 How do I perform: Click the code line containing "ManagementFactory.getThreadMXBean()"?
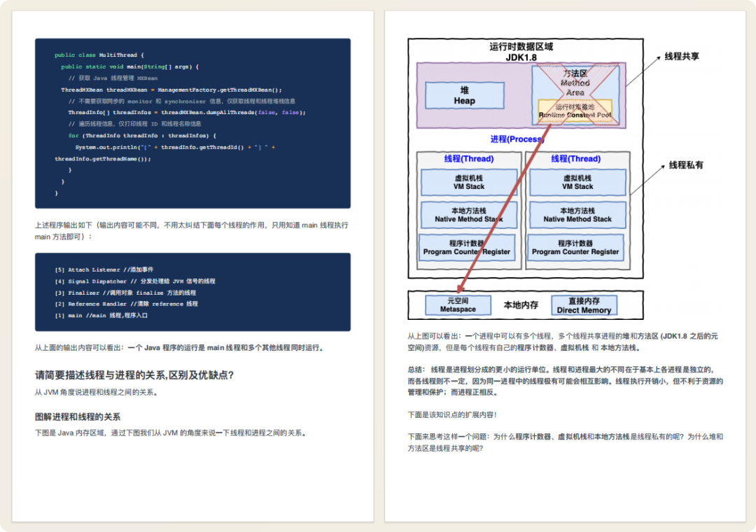click(171, 90)
